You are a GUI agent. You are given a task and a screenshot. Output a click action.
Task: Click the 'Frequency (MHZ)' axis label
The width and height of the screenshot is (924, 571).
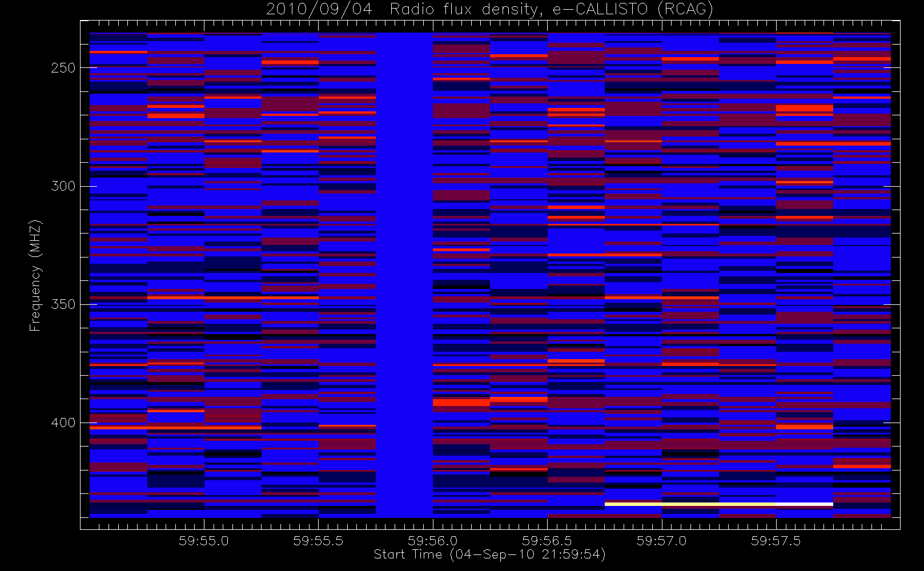pyautogui.click(x=35, y=275)
